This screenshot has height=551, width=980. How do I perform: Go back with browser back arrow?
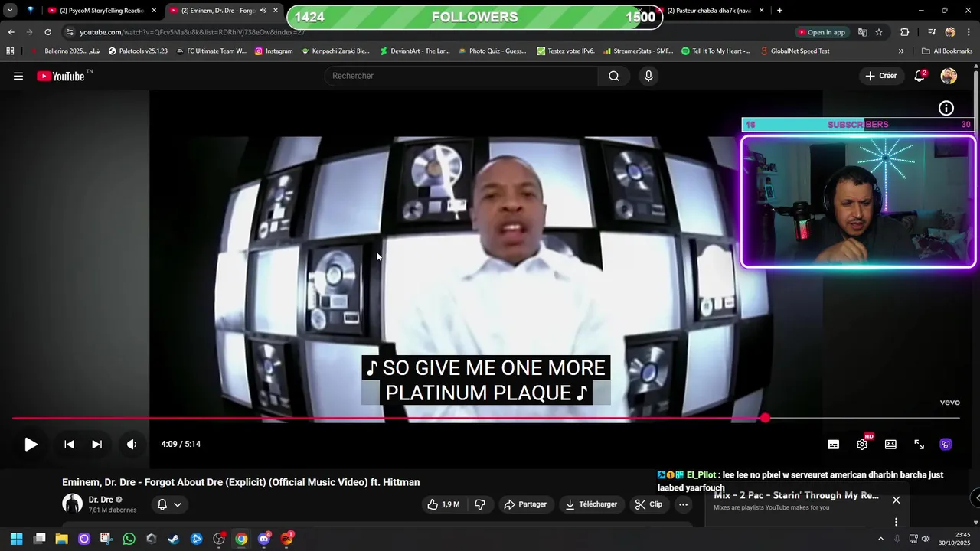pyautogui.click(x=11, y=32)
